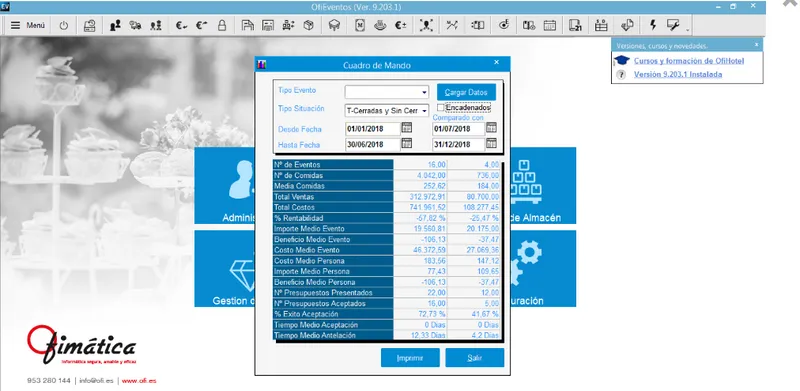Click the padlock icon in toolbar
The width and height of the screenshot is (800, 391).
tap(222, 25)
